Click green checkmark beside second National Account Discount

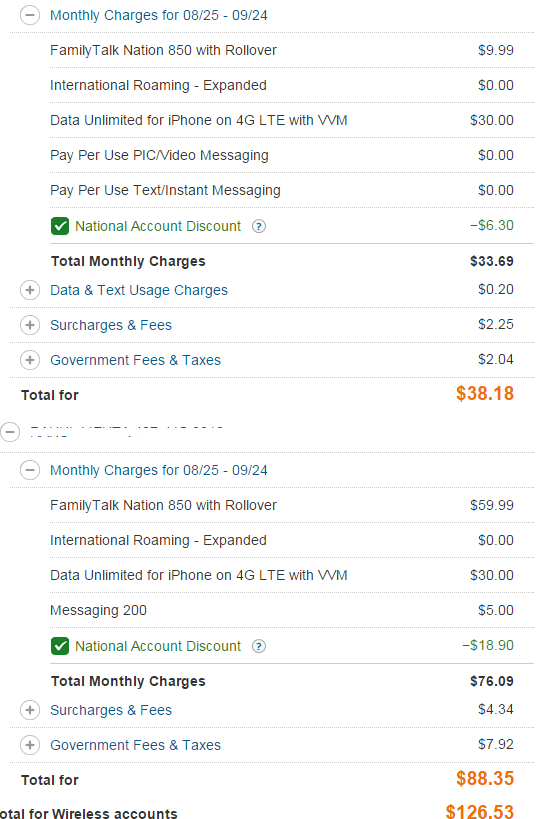click(60, 646)
